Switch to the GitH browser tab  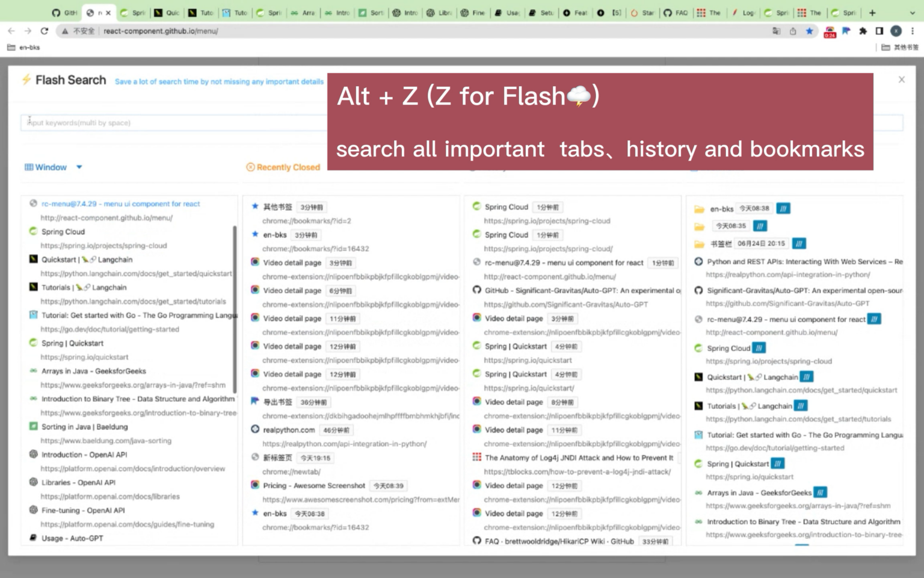pos(65,12)
